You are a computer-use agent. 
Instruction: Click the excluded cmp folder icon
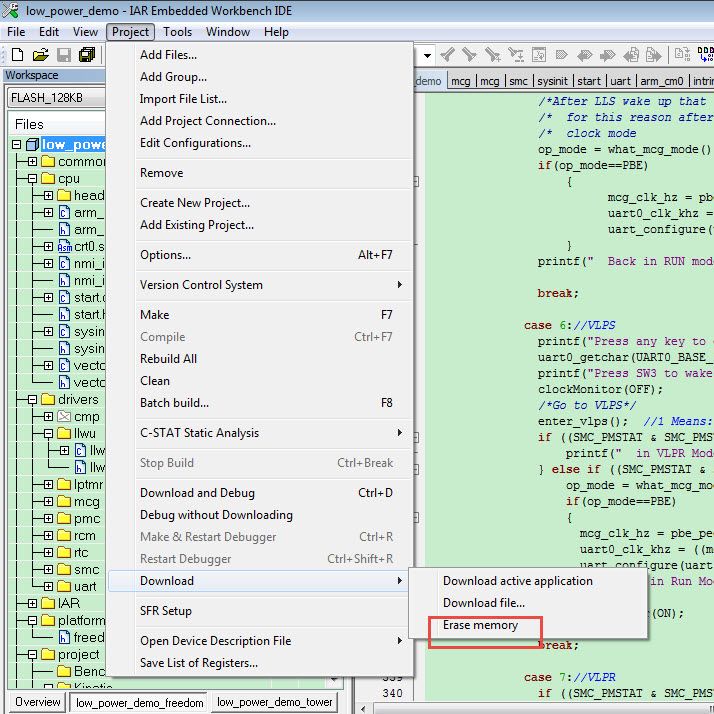(64, 416)
